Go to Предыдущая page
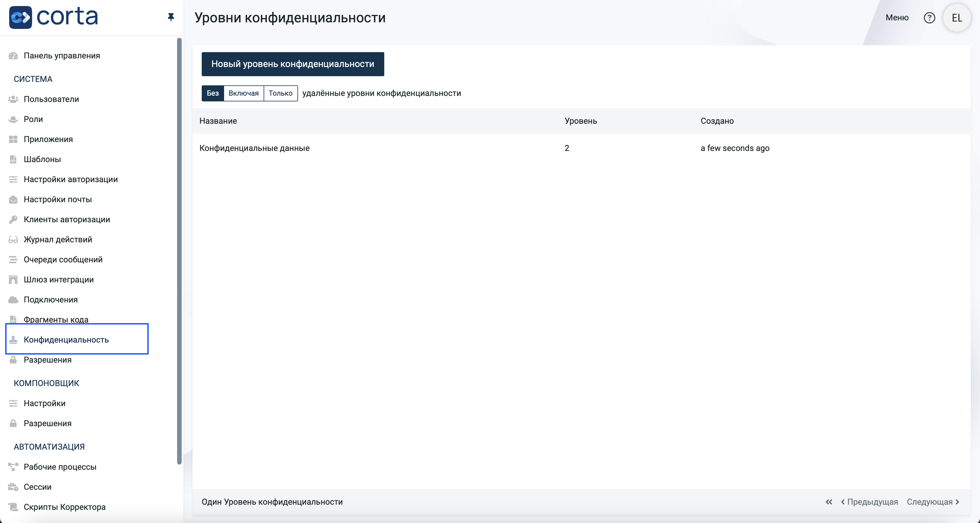Viewport: 980px width, 523px height. 869,502
